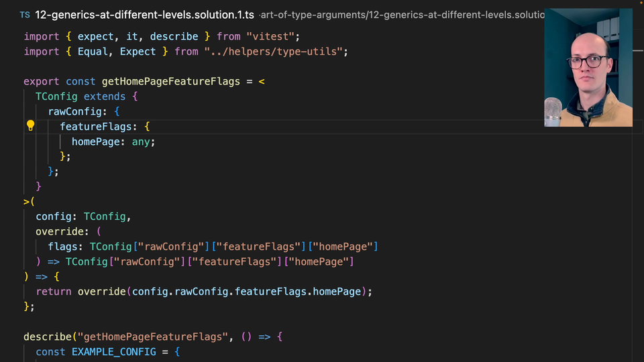Click 'expect' in the vitest import line

[95, 36]
